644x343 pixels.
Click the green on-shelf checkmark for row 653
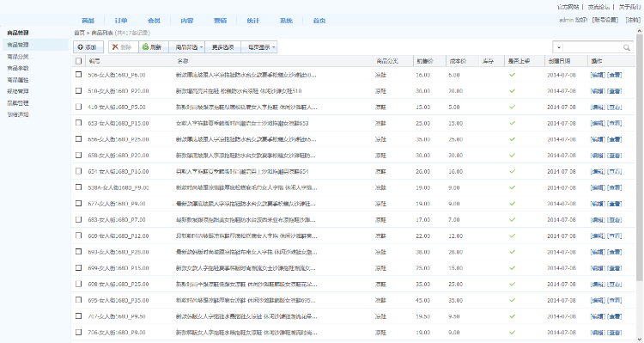pyautogui.click(x=512, y=123)
